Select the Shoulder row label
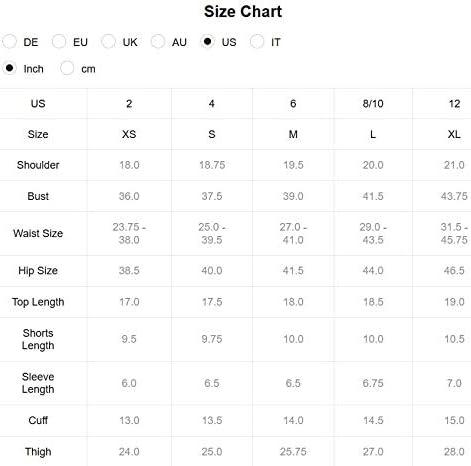471x466 pixels. [38, 165]
